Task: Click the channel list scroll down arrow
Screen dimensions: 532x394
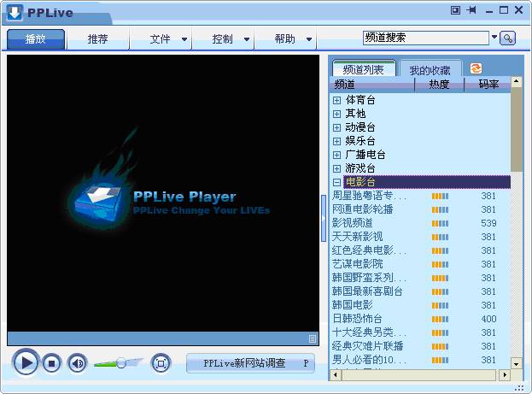Action: click(516, 364)
